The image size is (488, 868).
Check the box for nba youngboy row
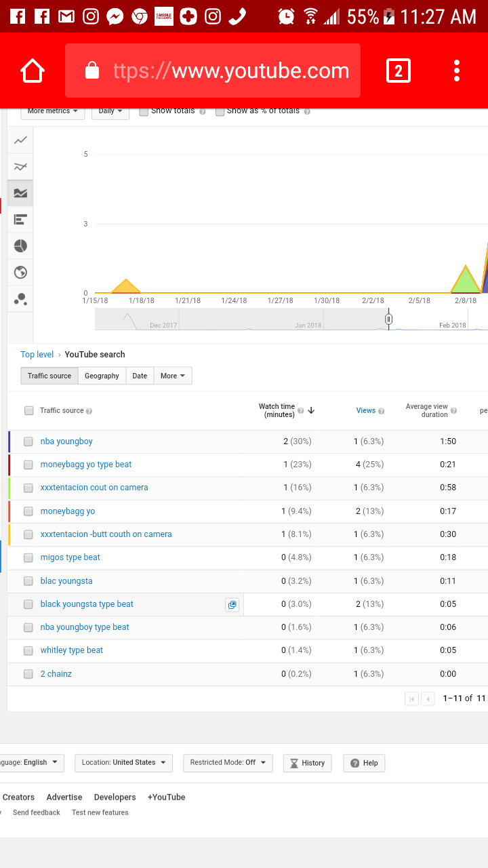(x=28, y=441)
